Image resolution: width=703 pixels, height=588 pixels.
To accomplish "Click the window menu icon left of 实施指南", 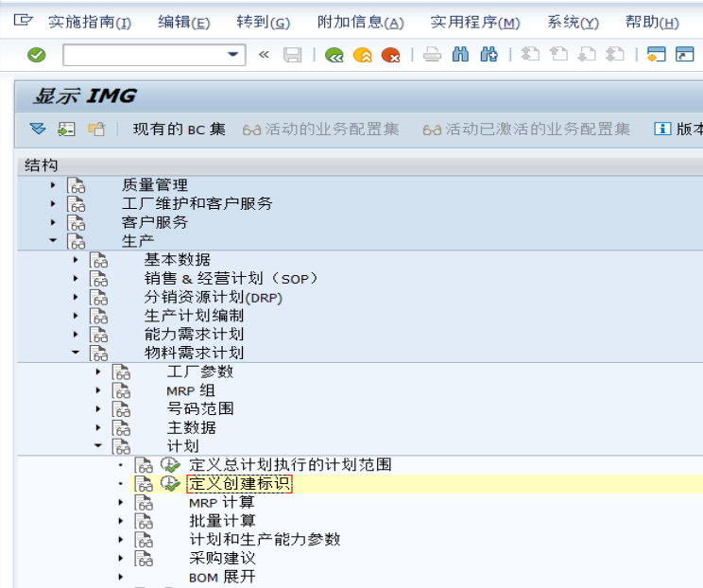I will tap(23, 20).
